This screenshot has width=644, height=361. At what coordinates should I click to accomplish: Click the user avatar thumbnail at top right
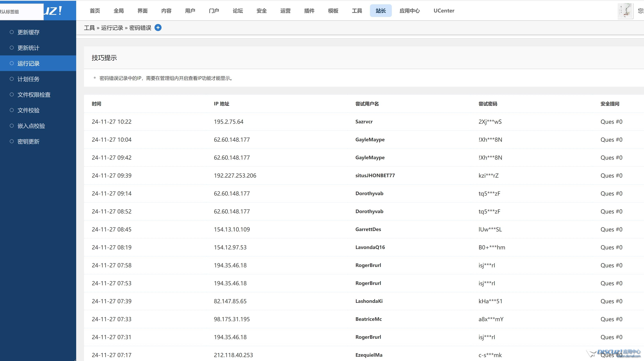(625, 11)
